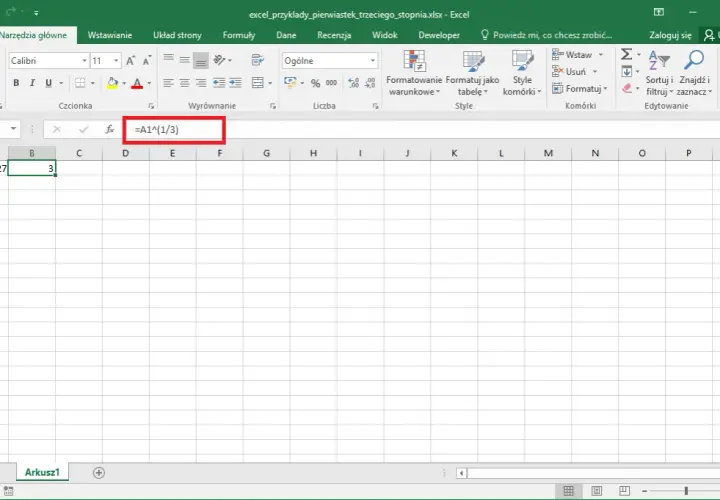Toggle italic formatting
Viewport: 720px width, 500px height.
click(32, 83)
